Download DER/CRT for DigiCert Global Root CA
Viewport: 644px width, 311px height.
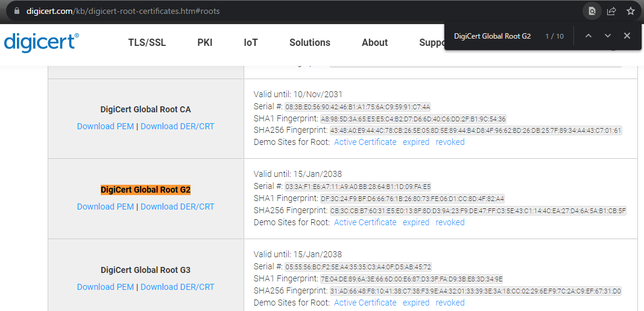coord(177,126)
